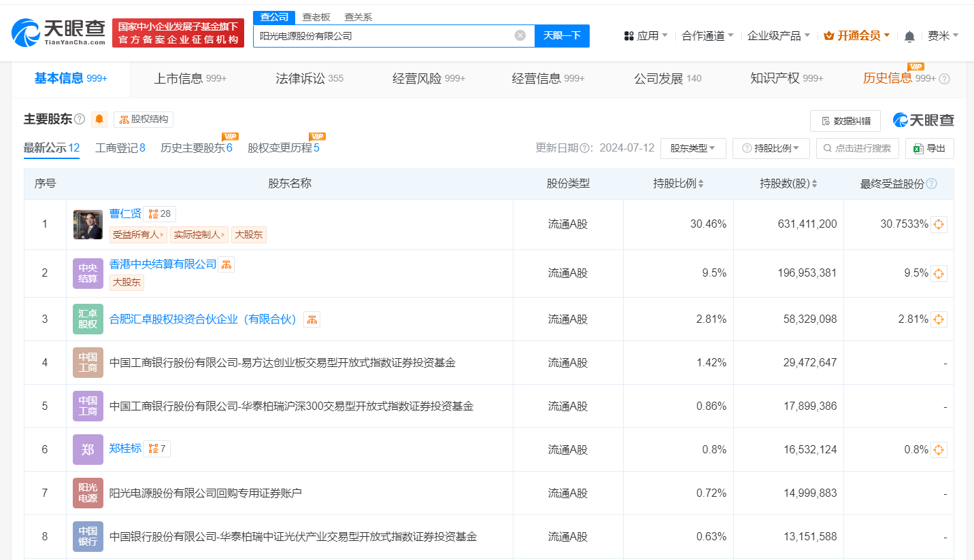Click the TianYanCha logo icon
Viewport: 974px width, 560px height.
[x=27, y=32]
